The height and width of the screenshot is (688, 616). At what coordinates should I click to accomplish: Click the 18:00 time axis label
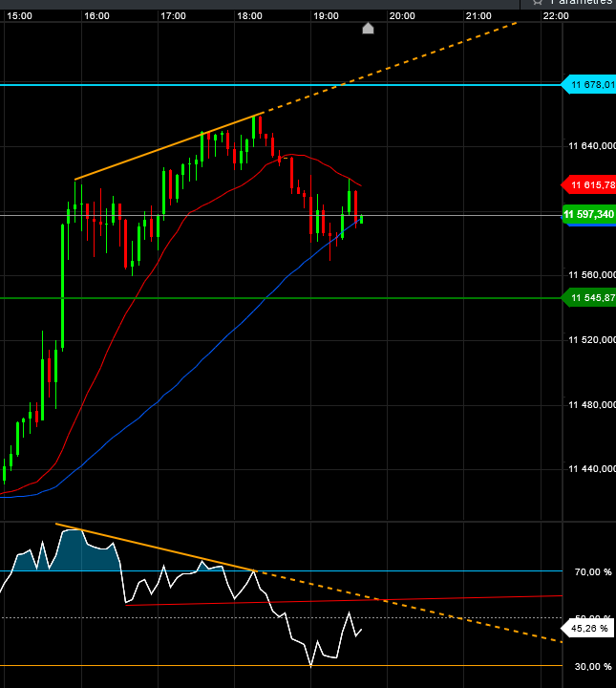tap(249, 16)
